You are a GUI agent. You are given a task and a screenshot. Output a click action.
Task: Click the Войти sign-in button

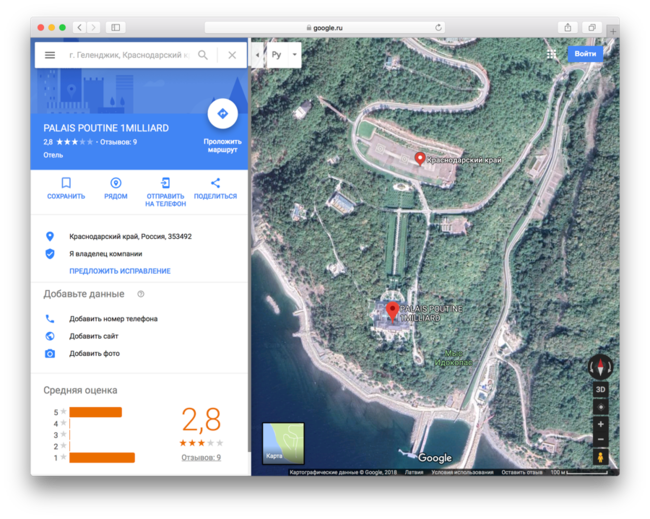(585, 54)
